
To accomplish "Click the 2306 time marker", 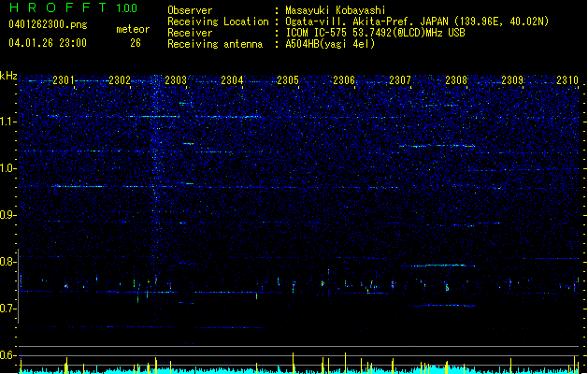I will pyautogui.click(x=344, y=80).
